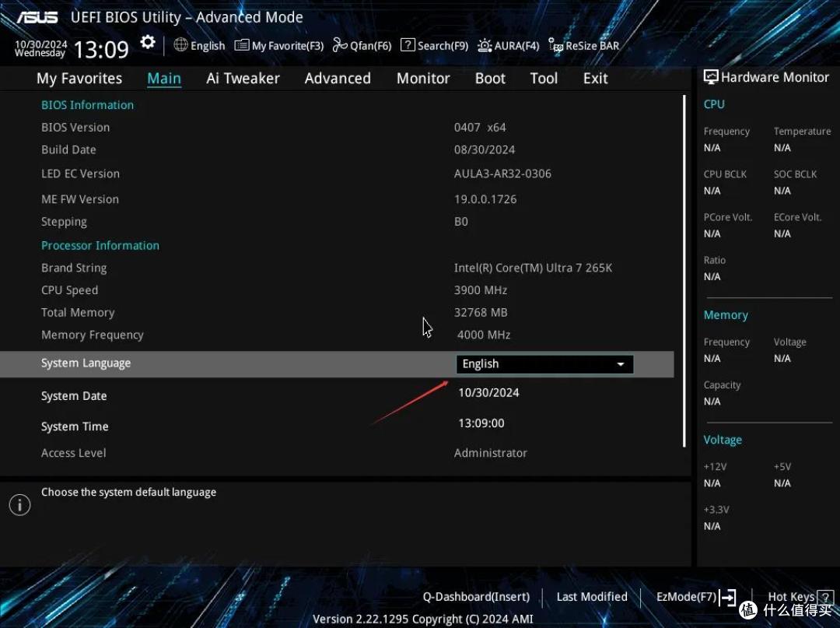Click Q-Dashboard(Insert) button

(x=476, y=597)
